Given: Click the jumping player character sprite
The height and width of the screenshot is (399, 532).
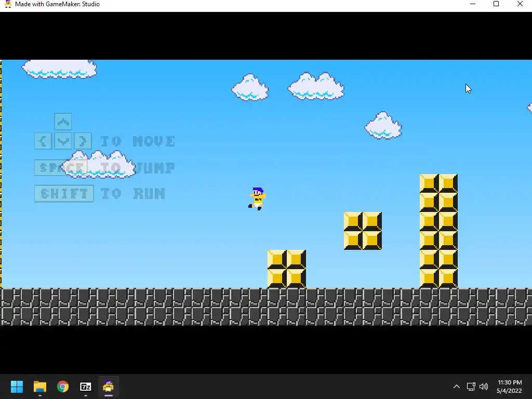Looking at the screenshot, I should (x=257, y=199).
